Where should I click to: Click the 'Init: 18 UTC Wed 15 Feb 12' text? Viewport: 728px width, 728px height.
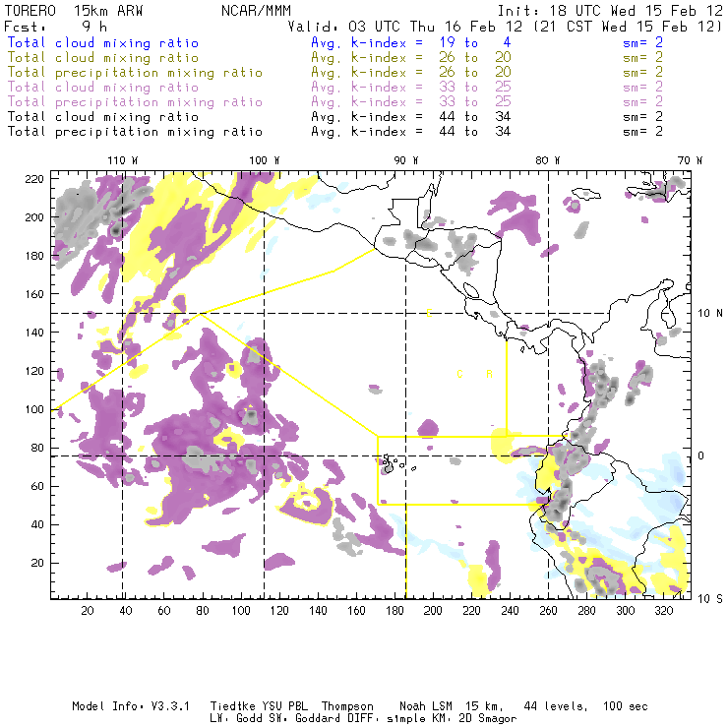click(610, 11)
